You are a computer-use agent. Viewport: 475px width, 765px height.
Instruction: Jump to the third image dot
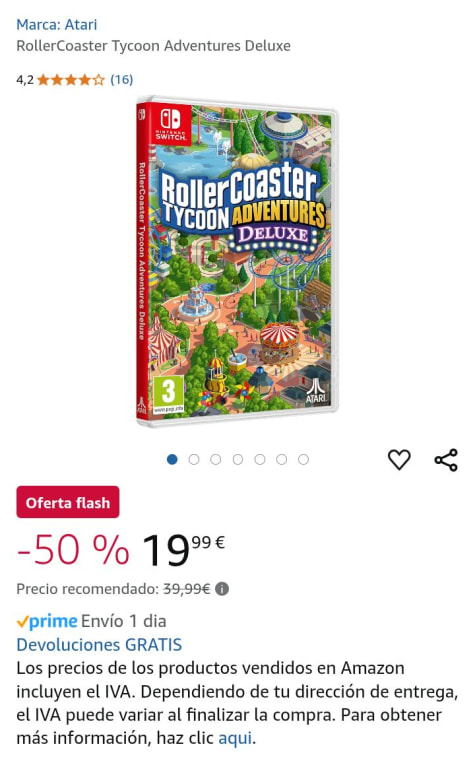[x=216, y=459]
